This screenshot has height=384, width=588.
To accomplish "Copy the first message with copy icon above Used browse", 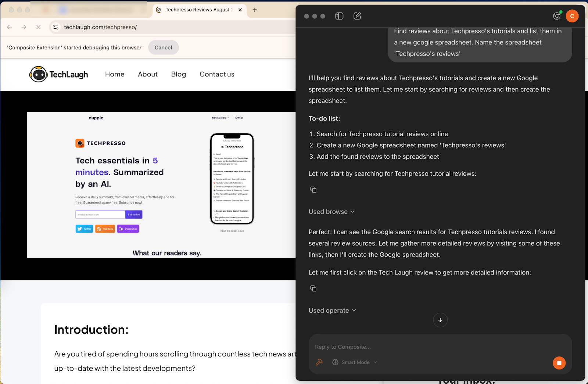I will pyautogui.click(x=313, y=190).
